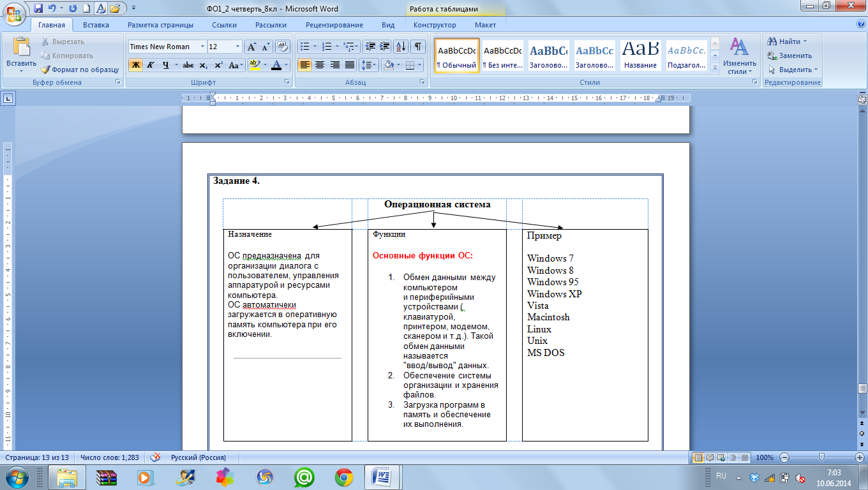Viewport: 868px width, 490px height.
Task: Switch to the Ссылки tab
Action: point(225,25)
